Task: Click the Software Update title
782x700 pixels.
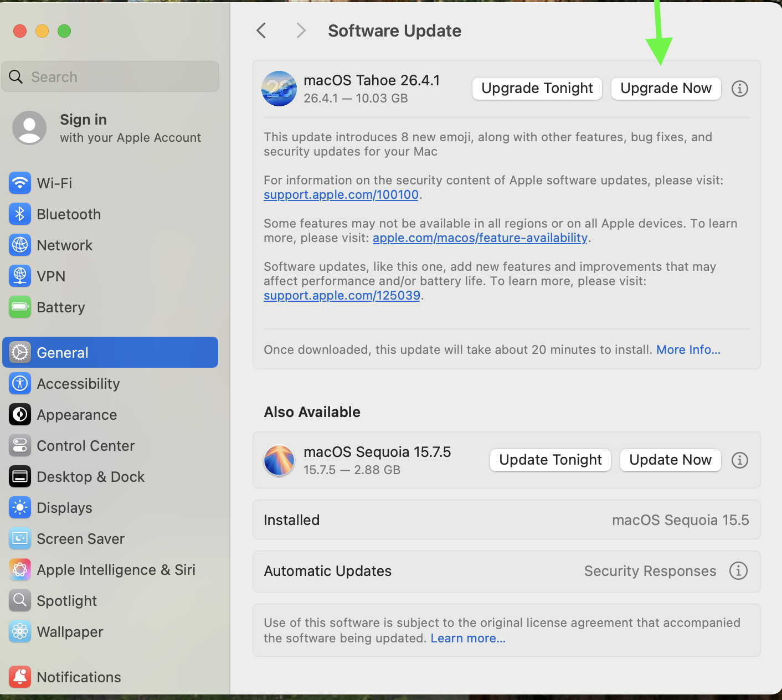Action: point(395,31)
